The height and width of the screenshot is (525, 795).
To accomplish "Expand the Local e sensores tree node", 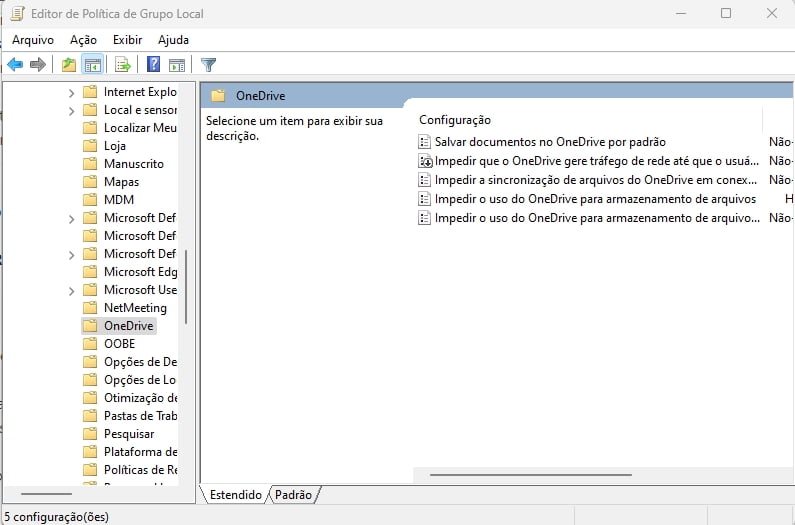I will tap(71, 111).
